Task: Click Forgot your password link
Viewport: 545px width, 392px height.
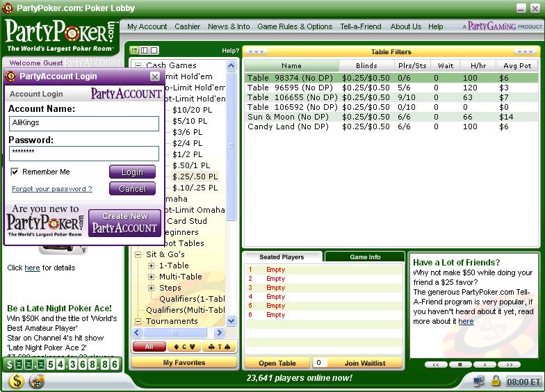Action: tap(51, 189)
